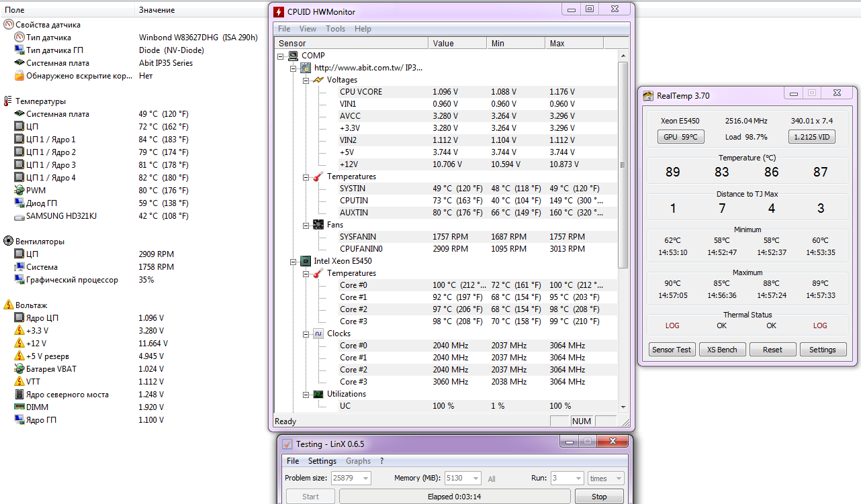Click the RealTemp 3.70 title bar icon
861x504 pixels.
click(x=647, y=96)
